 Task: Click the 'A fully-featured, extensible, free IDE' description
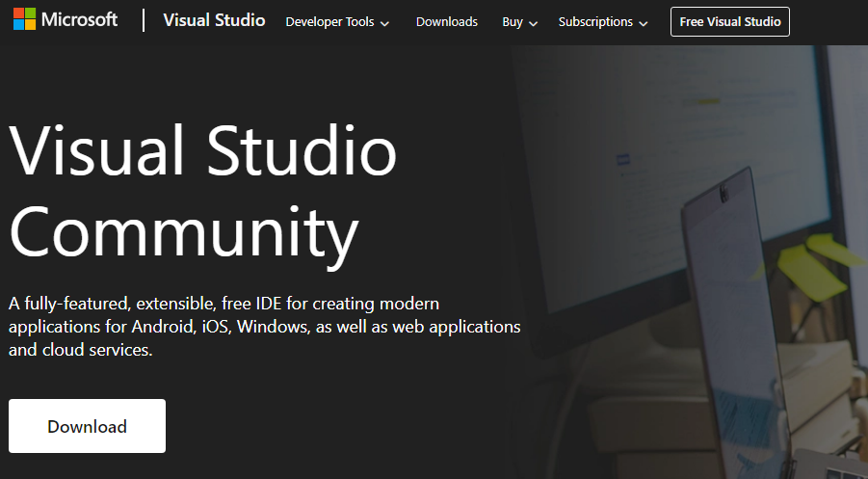[265, 327]
